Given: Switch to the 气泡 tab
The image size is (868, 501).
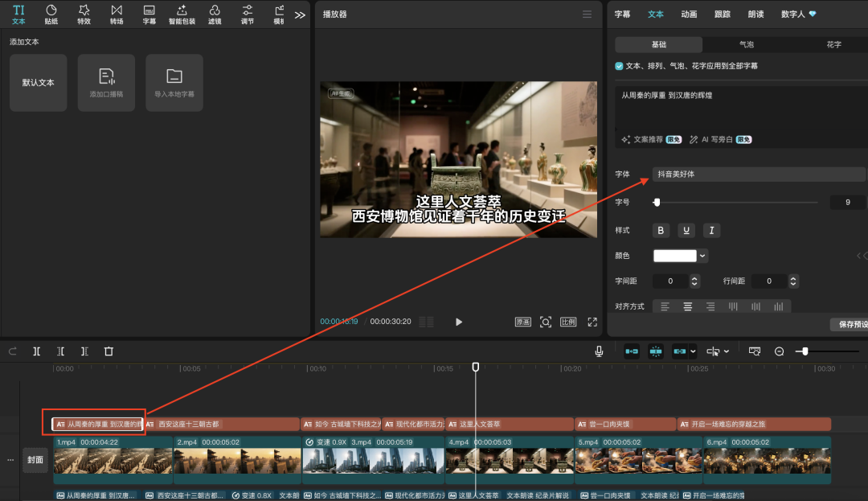Looking at the screenshot, I should point(746,44).
